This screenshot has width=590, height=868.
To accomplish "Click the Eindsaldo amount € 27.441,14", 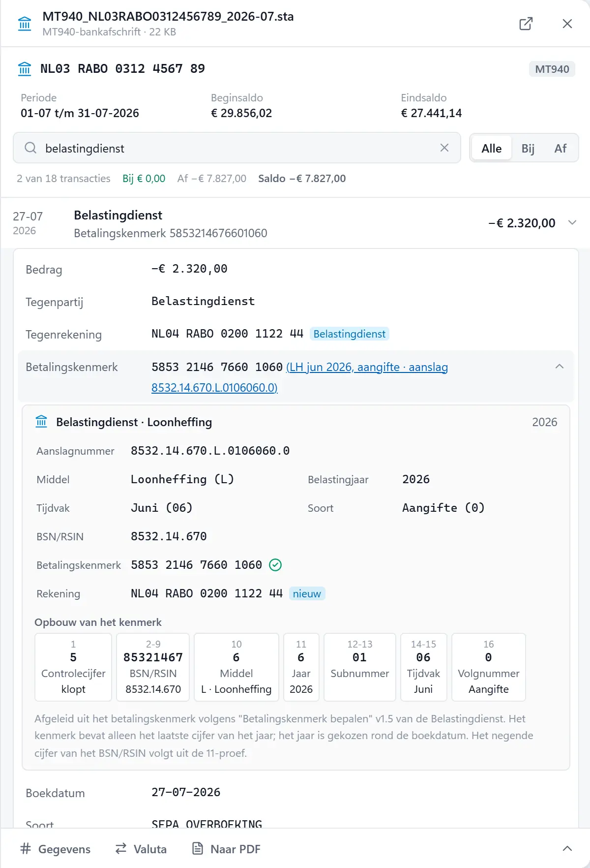I will point(431,113).
